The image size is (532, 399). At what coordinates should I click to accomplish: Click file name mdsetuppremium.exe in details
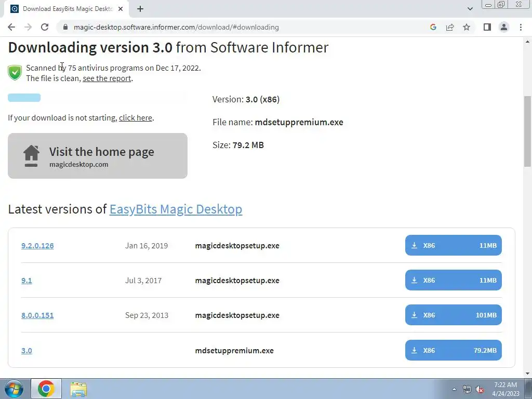coord(299,122)
